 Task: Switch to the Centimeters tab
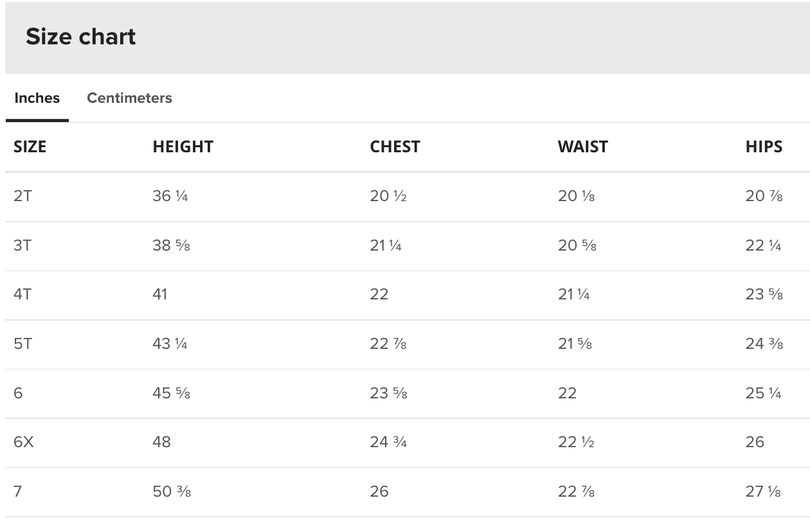(x=129, y=98)
